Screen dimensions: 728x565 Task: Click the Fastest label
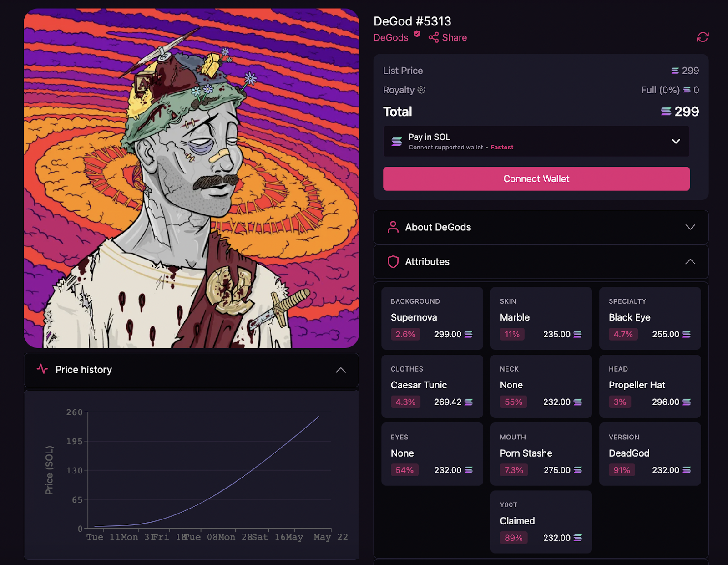[502, 148]
